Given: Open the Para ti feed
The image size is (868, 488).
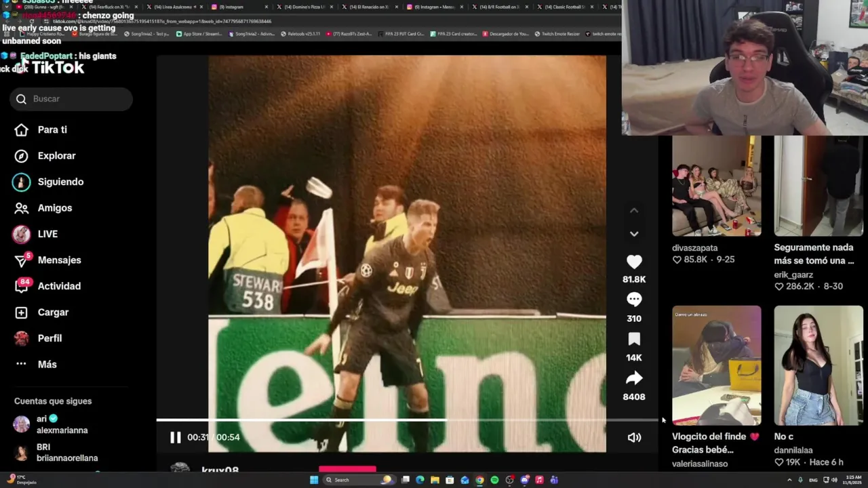Looking at the screenshot, I should (42, 129).
